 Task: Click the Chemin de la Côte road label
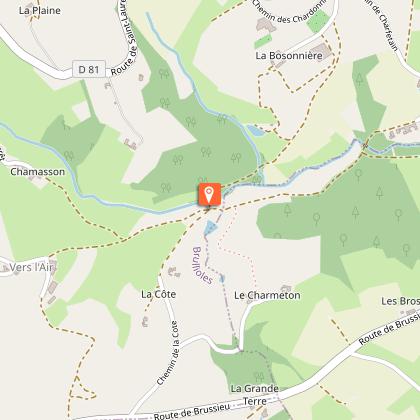[168, 353]
